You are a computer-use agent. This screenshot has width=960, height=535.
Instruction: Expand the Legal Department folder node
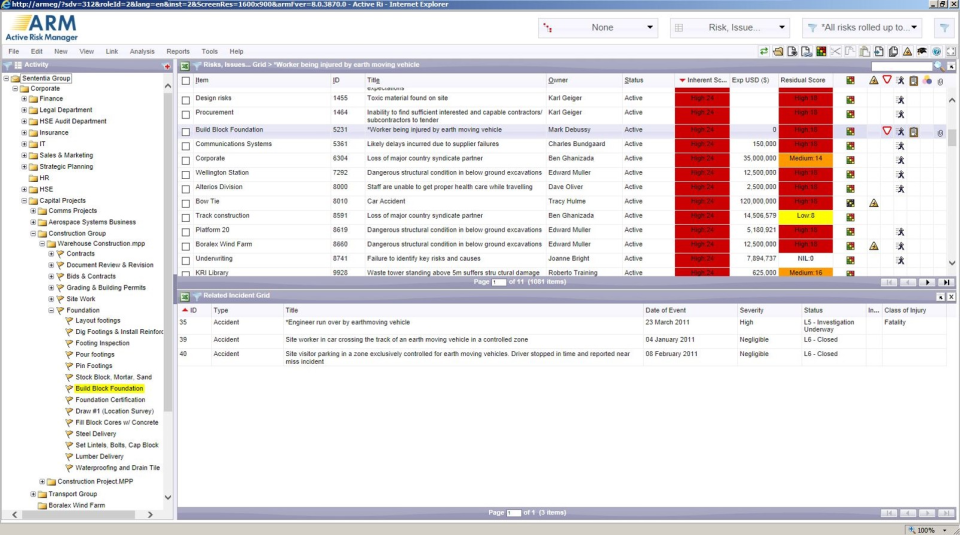[24, 110]
